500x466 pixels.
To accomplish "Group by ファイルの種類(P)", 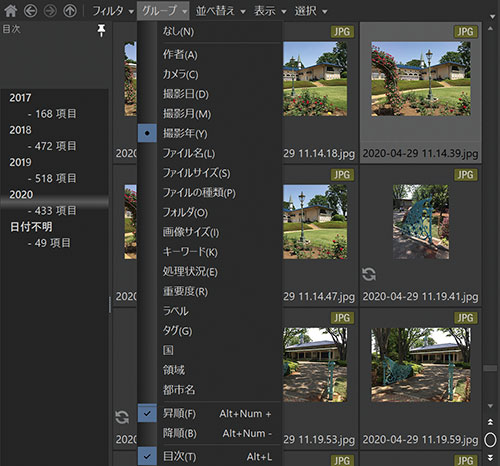I will click(209, 193).
